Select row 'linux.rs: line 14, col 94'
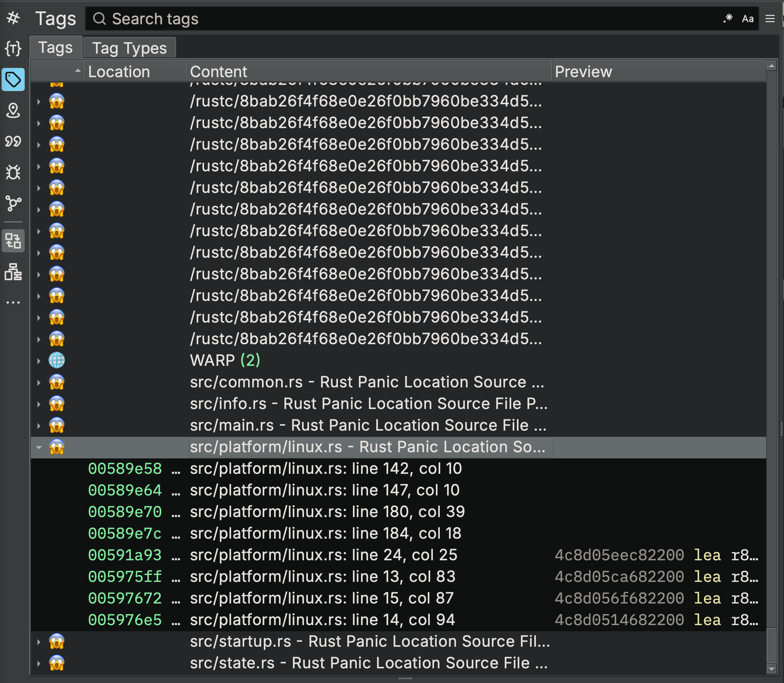This screenshot has height=683, width=784. [x=399, y=620]
